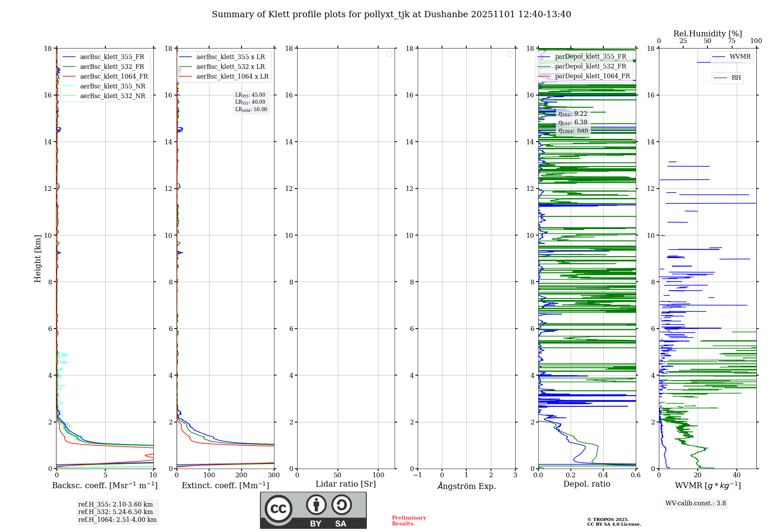783x532 pixels.
Task: Click the reference height ref.H_532 text
Action: [115, 512]
